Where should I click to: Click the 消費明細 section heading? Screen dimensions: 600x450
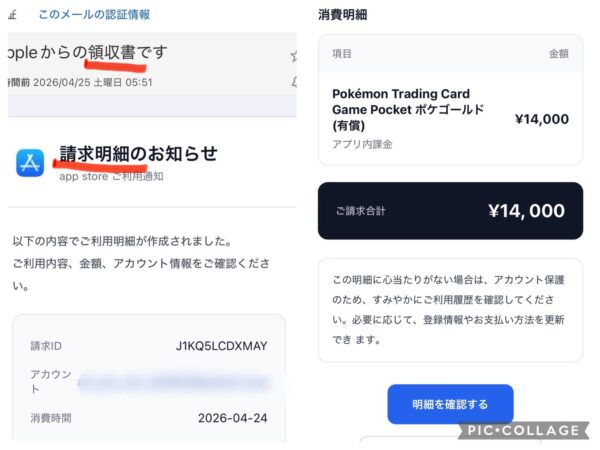[342, 15]
